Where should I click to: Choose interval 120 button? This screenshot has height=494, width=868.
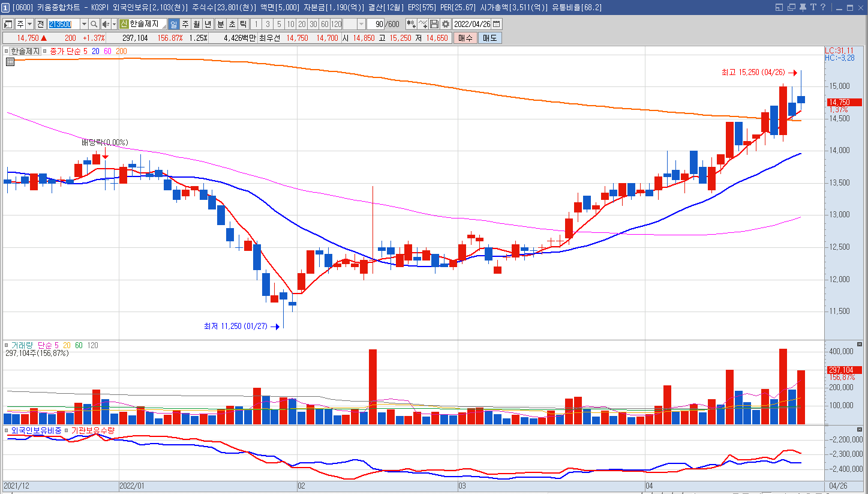coord(336,24)
